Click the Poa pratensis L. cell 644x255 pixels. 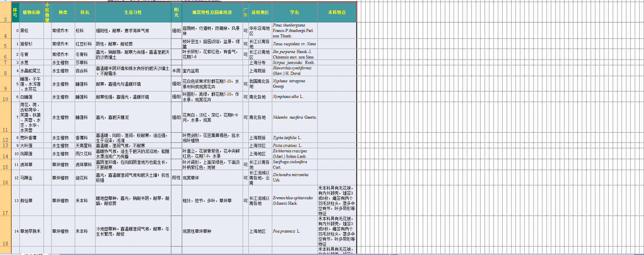(295, 231)
